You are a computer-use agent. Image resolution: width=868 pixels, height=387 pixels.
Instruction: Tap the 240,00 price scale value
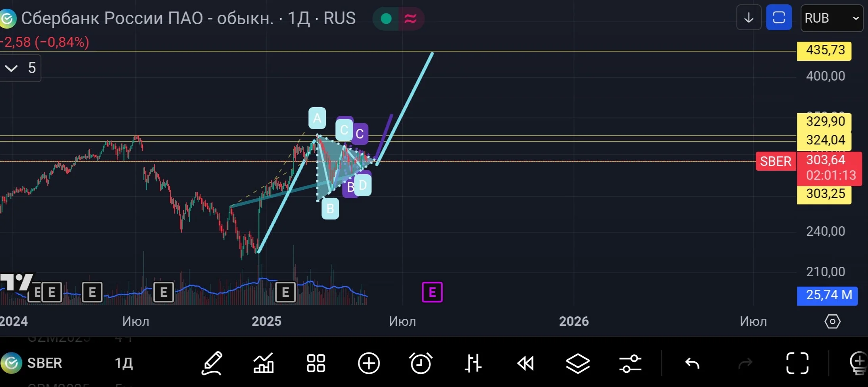pos(826,231)
